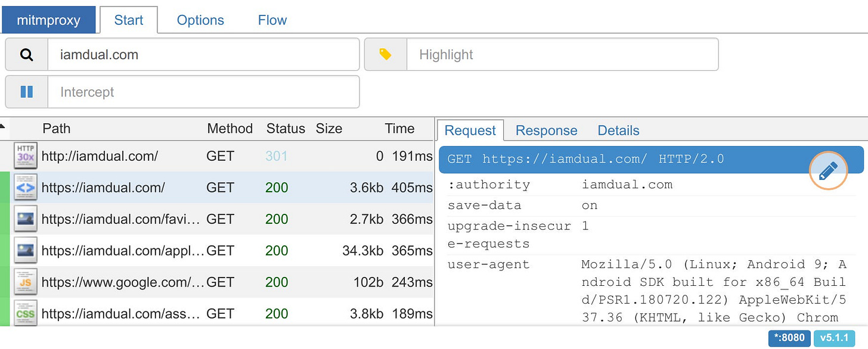
Task: Open the Response tab
Action: 547,130
